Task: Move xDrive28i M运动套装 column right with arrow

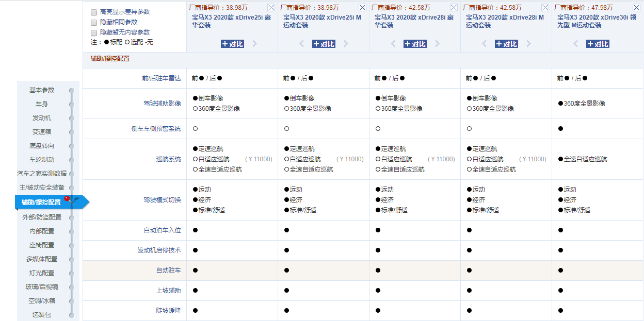Action: (x=528, y=44)
